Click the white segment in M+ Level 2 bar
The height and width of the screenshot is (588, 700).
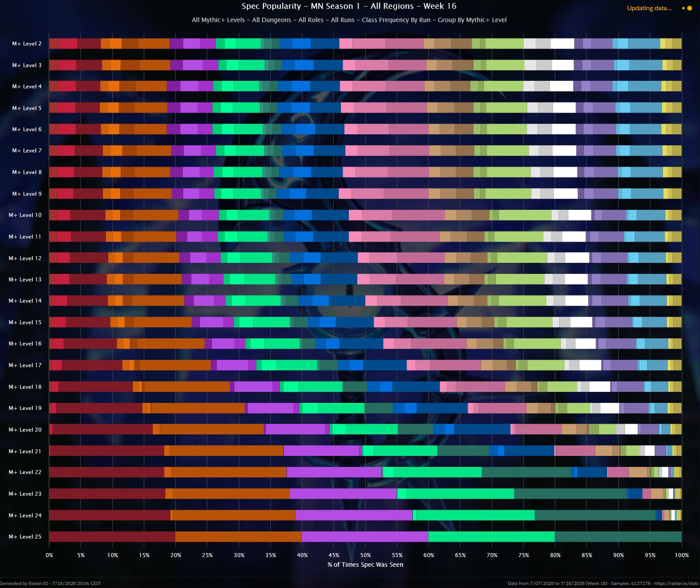pyautogui.click(x=562, y=44)
